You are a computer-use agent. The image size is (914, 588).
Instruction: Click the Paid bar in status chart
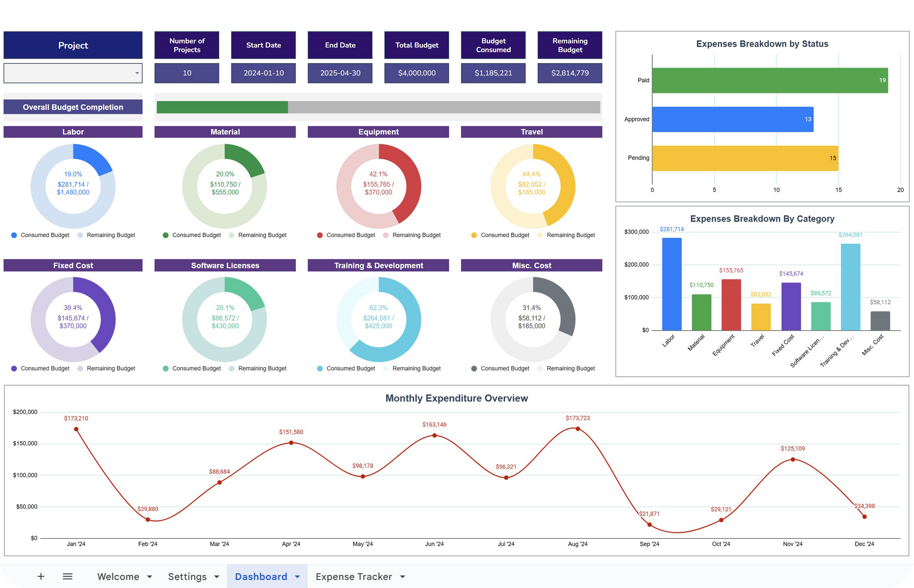(770, 80)
